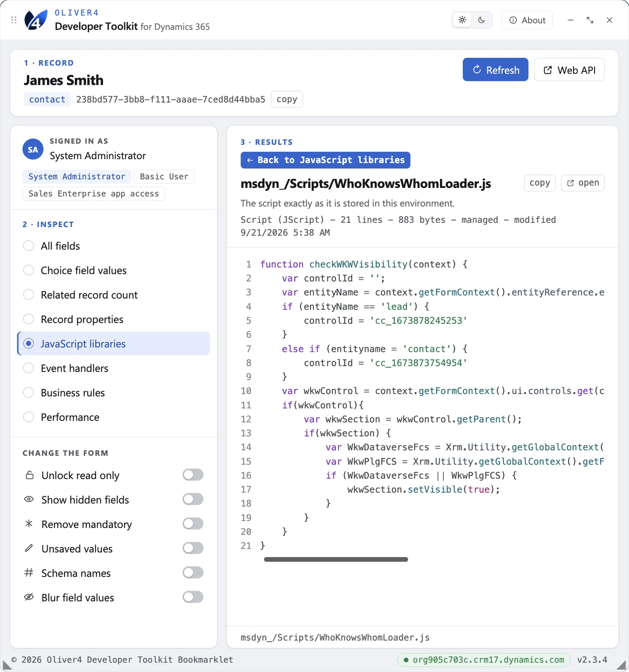The width and height of the screenshot is (629, 672).
Task: Switch to dark theme moon icon
Action: tap(482, 20)
